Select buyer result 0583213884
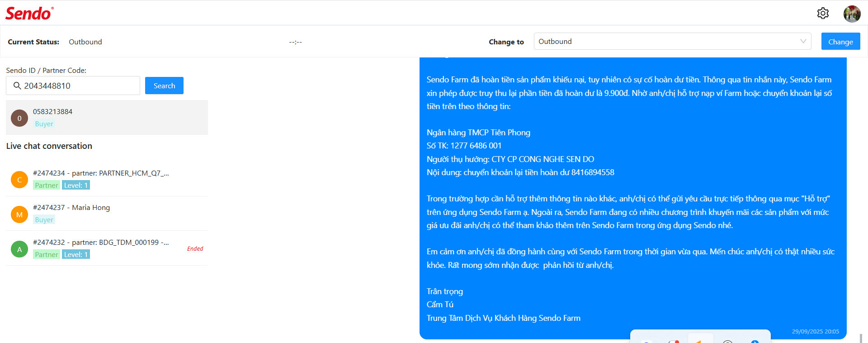 pos(107,117)
